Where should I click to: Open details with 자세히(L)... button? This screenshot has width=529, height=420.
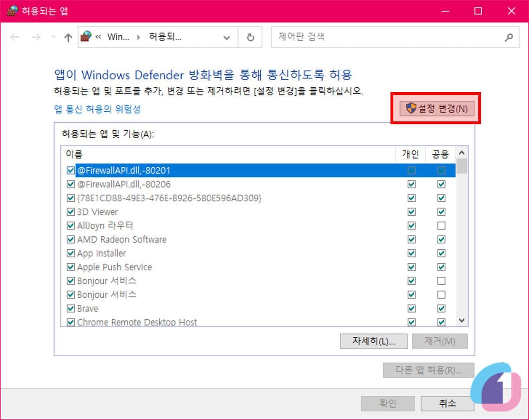point(373,341)
